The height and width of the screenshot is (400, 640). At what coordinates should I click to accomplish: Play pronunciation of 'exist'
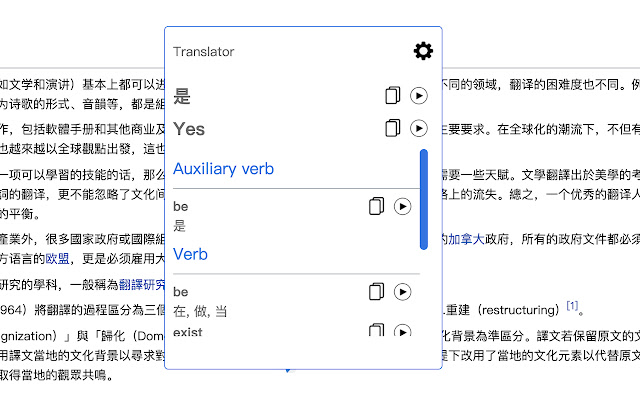[x=402, y=331]
